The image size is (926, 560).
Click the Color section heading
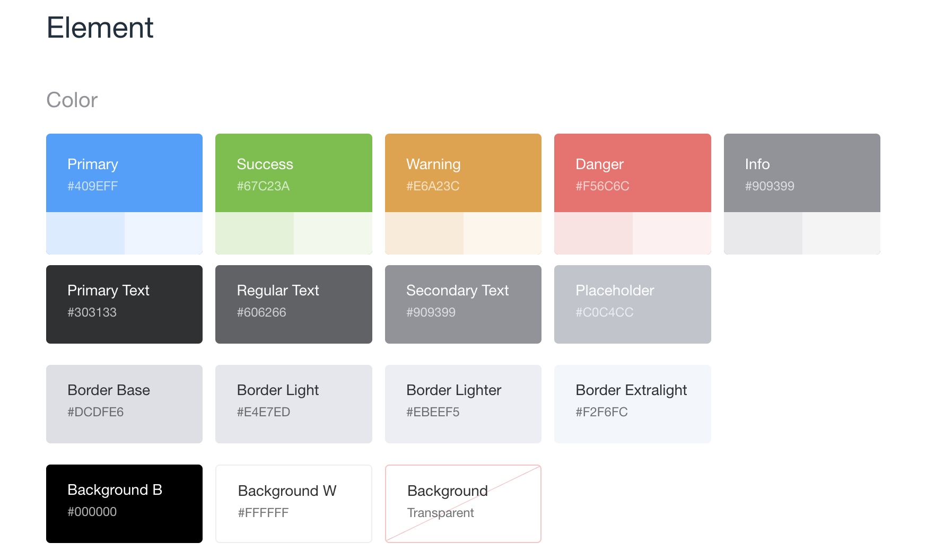pos(72,100)
